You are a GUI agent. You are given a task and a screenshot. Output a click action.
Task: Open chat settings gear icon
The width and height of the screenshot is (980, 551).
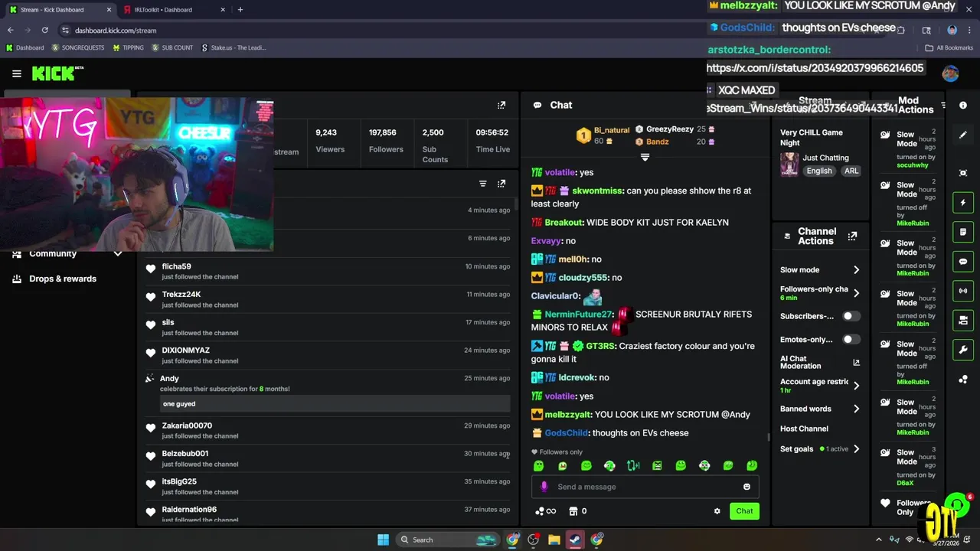tap(717, 511)
